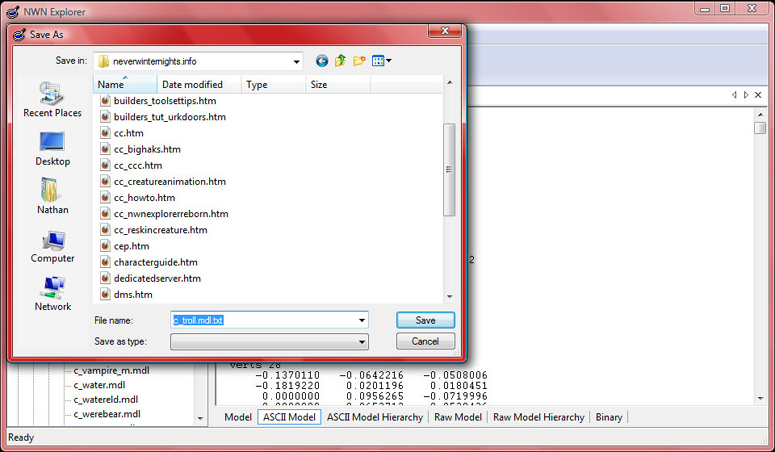
Task: Close the document pane with X icon
Action: coord(758,94)
